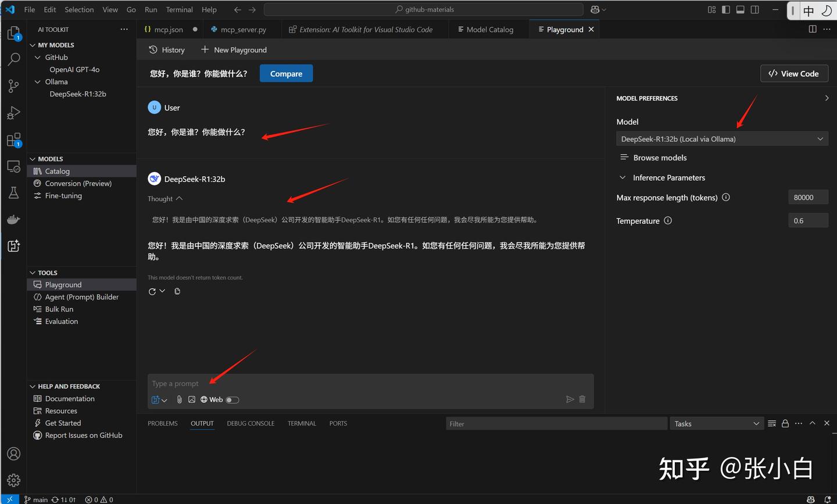Viewport: 837px width, 504px height.
Task: Select the Agent (Prompt) Builder tool
Action: (x=82, y=297)
